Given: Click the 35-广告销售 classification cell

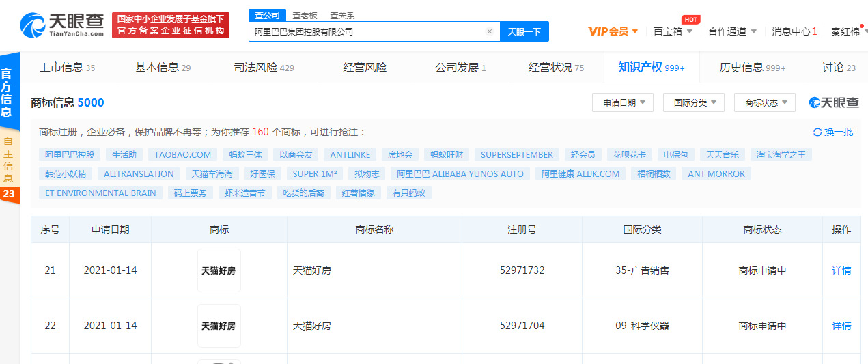Looking at the screenshot, I should (642, 270).
